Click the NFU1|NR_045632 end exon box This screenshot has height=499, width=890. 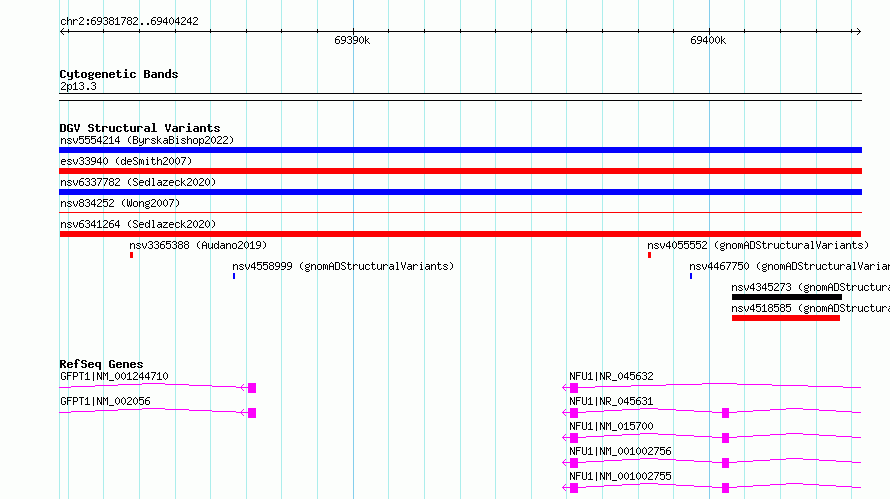coord(574,388)
